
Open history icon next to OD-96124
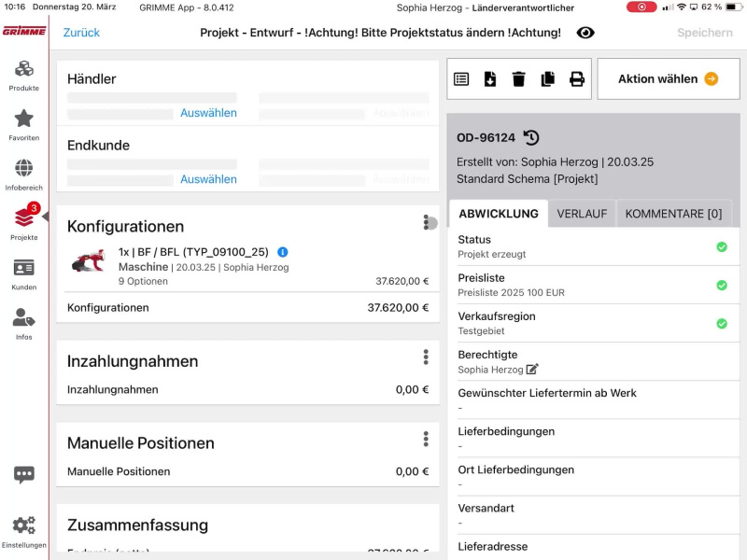(531, 137)
